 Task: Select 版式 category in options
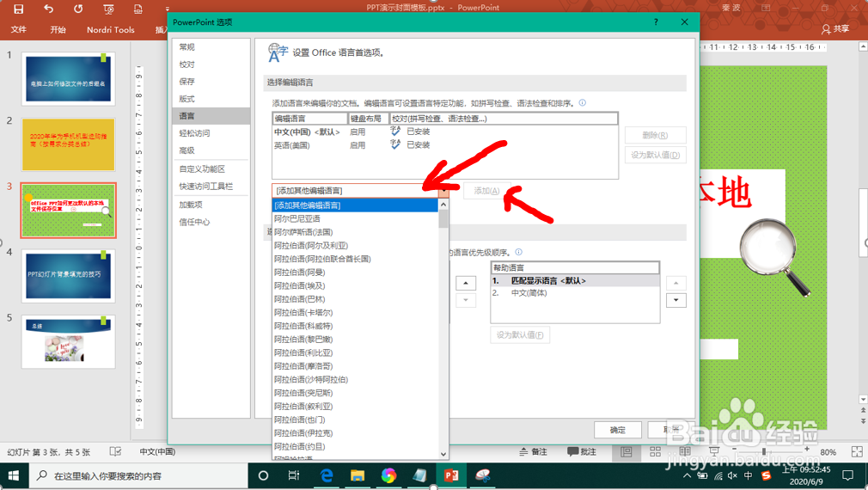[211, 99]
